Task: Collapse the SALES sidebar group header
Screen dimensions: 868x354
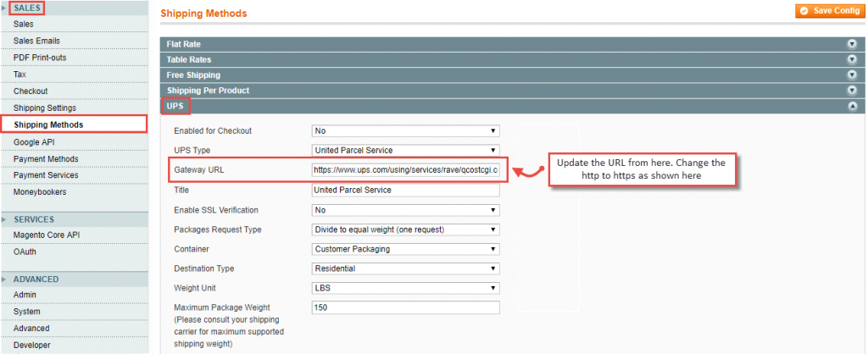Action: pyautogui.click(x=75, y=8)
